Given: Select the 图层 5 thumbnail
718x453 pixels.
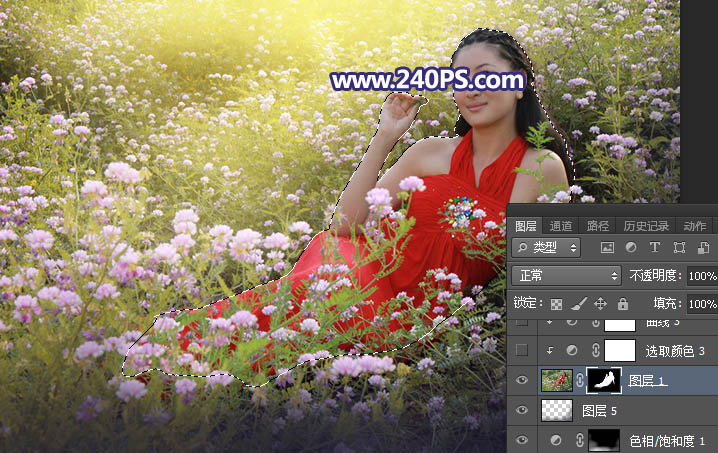Looking at the screenshot, I should point(557,410).
